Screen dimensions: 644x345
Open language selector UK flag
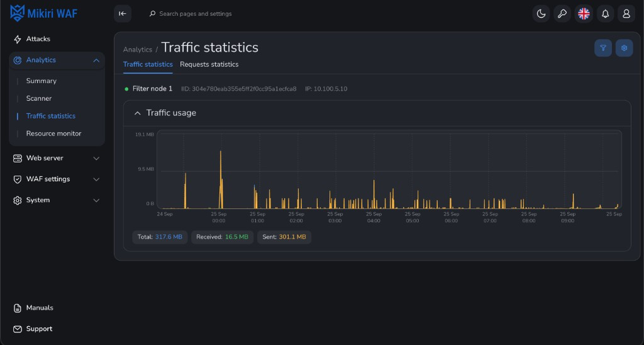(584, 14)
